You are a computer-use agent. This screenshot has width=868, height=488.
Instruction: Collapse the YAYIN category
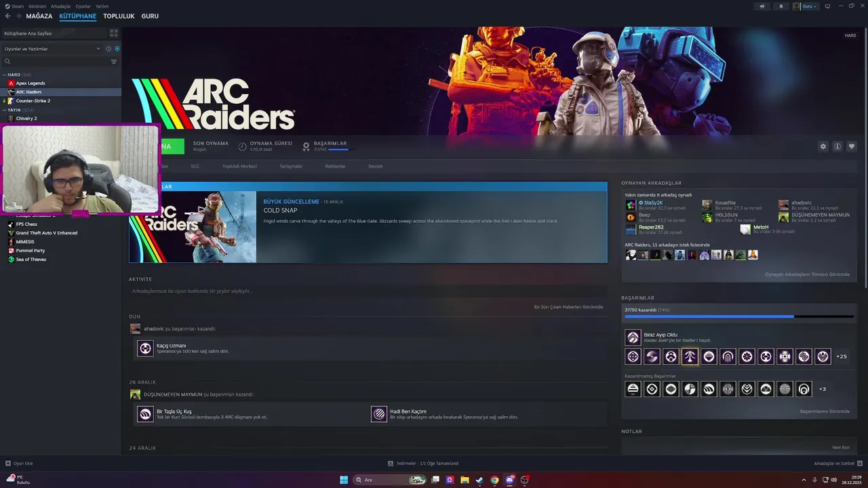(x=4, y=110)
